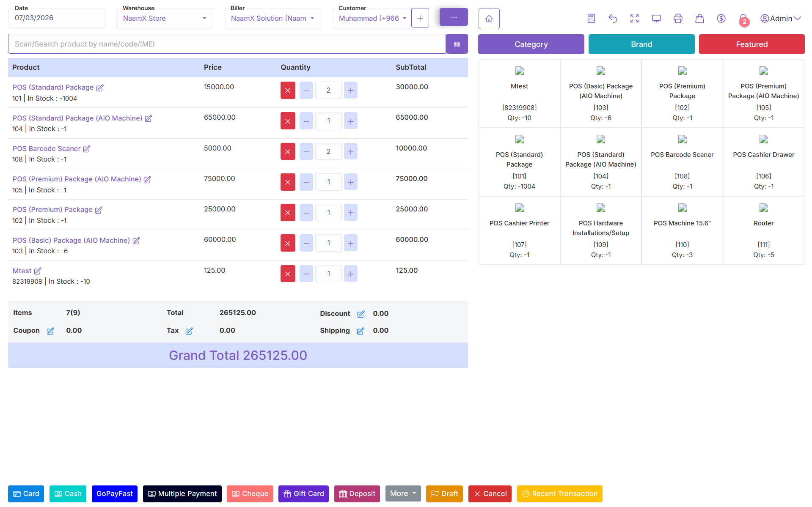Viewport: 812px width, 507px height.
Task: Toggle fullscreen mode icon
Action: (634, 19)
